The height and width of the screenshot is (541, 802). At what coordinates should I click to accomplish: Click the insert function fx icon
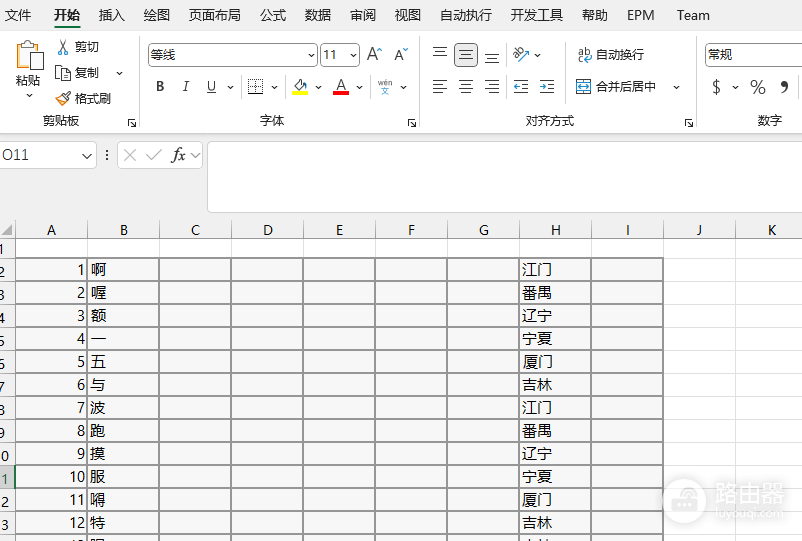click(178, 154)
